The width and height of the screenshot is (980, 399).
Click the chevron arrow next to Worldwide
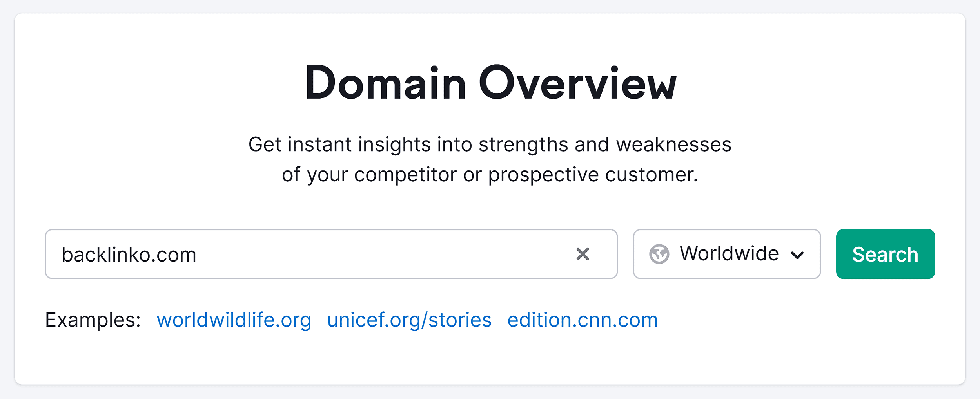pos(797,255)
